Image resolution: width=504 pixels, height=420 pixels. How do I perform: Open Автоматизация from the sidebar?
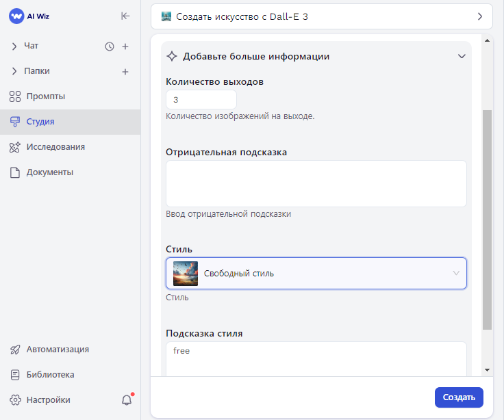[x=58, y=350]
